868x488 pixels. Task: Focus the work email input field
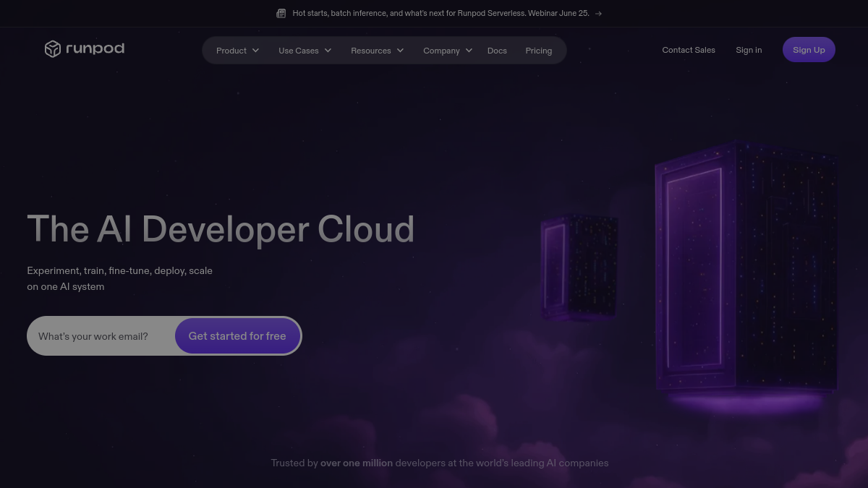(101, 336)
